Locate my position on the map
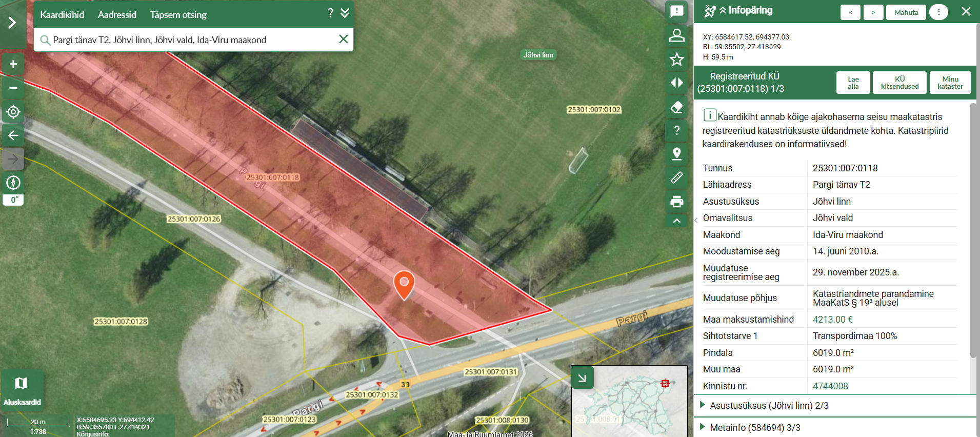 [x=13, y=112]
